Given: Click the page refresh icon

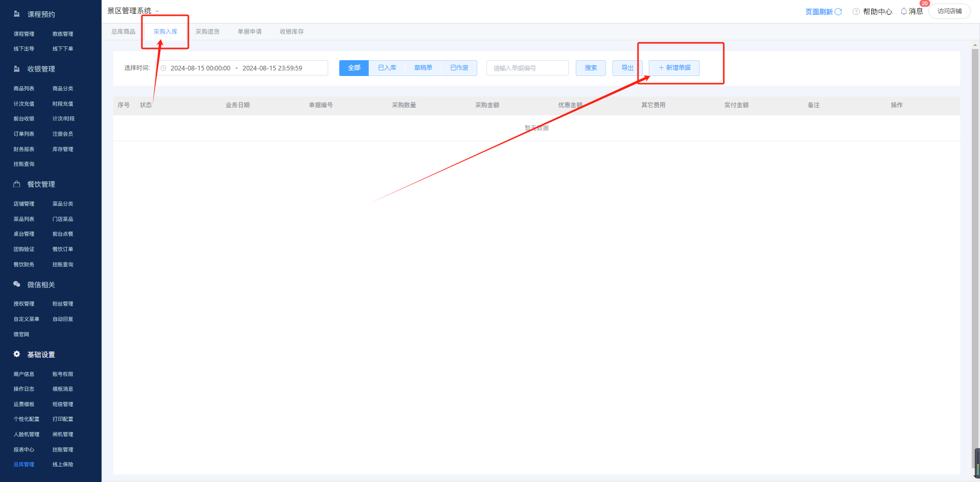Looking at the screenshot, I should [x=838, y=12].
